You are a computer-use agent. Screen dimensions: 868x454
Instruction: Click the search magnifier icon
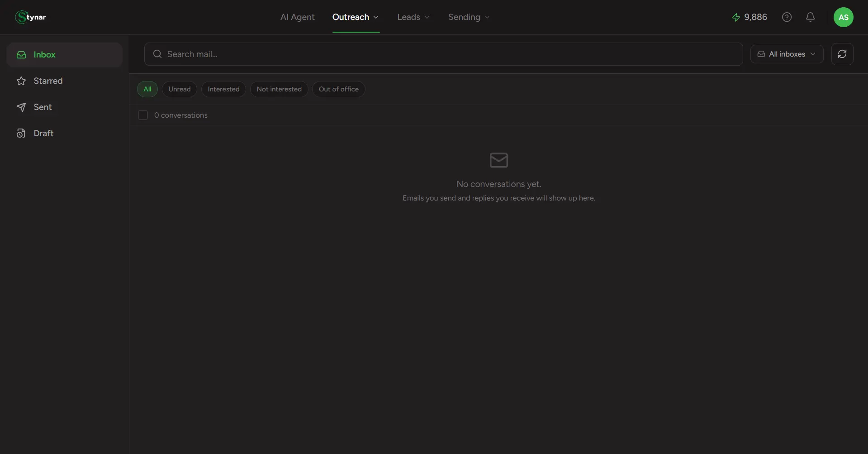(x=157, y=54)
